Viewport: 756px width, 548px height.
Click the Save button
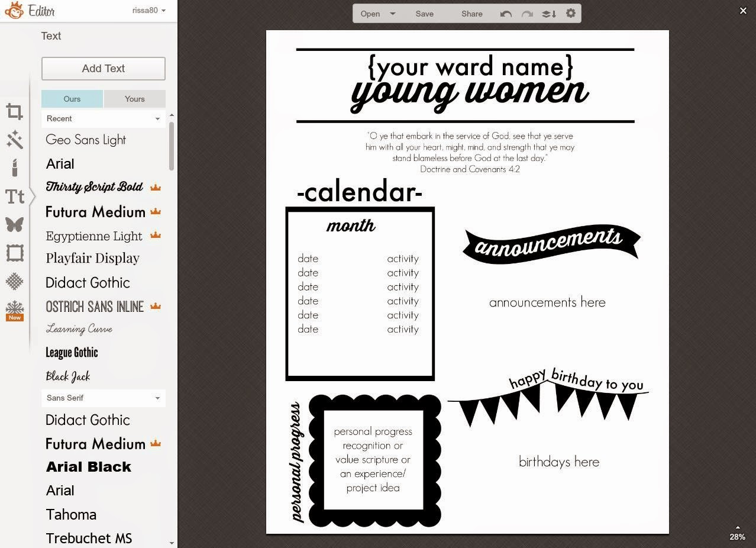[x=425, y=14]
